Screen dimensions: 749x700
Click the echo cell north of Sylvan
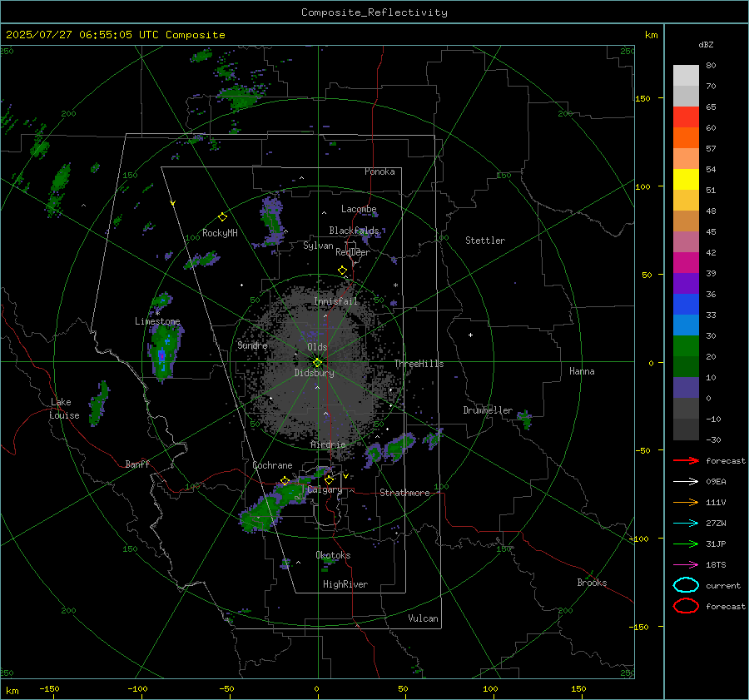(272, 220)
